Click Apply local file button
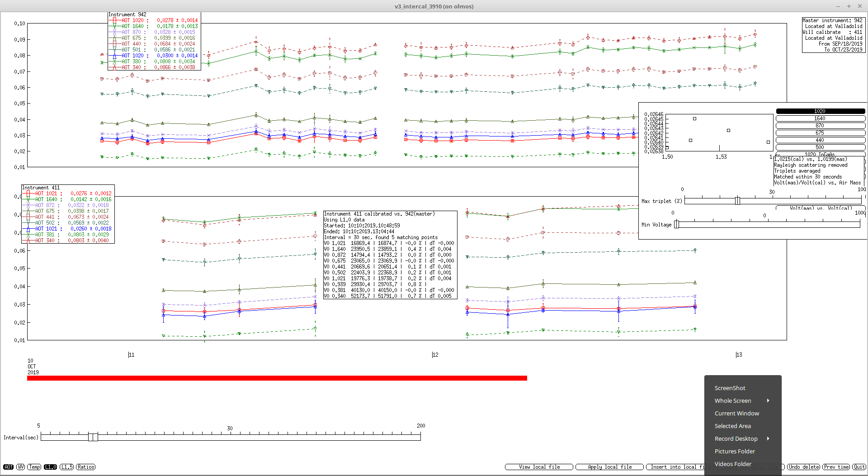 coord(609,467)
